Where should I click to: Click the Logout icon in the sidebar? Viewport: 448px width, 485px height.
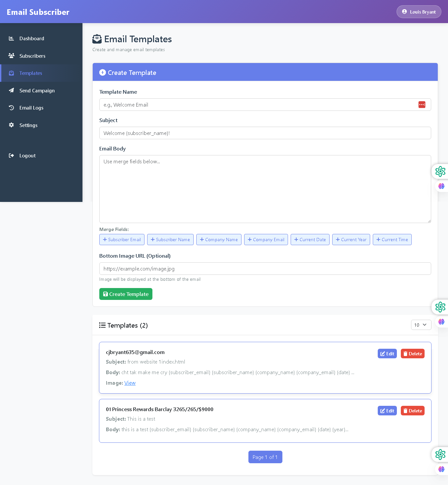coord(12,155)
